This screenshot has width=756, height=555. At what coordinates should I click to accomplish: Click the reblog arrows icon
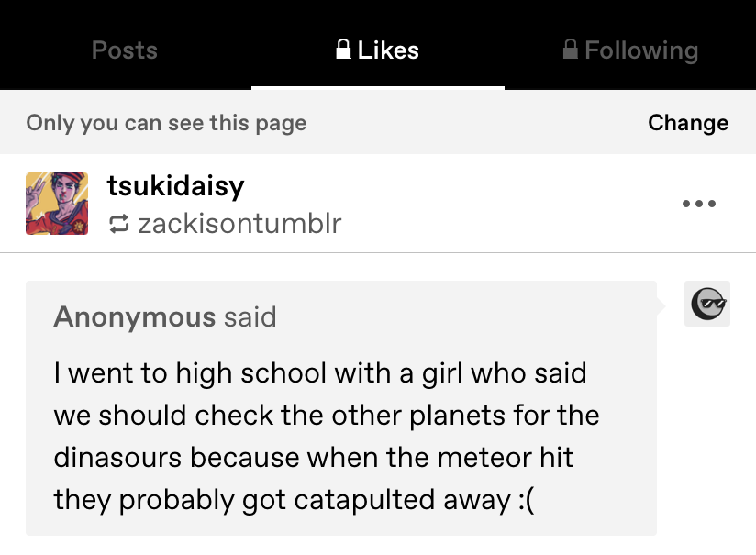tap(118, 223)
